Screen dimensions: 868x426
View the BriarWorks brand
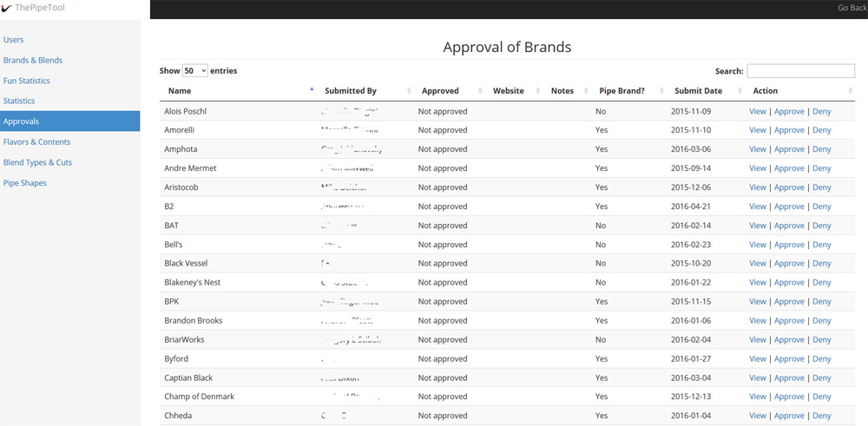(x=757, y=340)
